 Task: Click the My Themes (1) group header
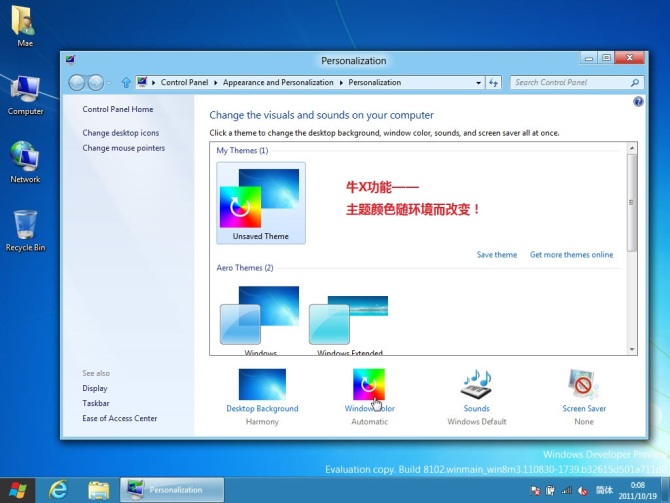point(242,150)
